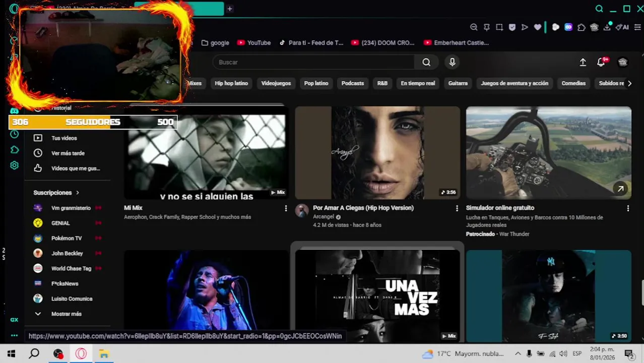This screenshot has width=644, height=363.
Task: Open Windows taskbar search
Action: click(34, 354)
